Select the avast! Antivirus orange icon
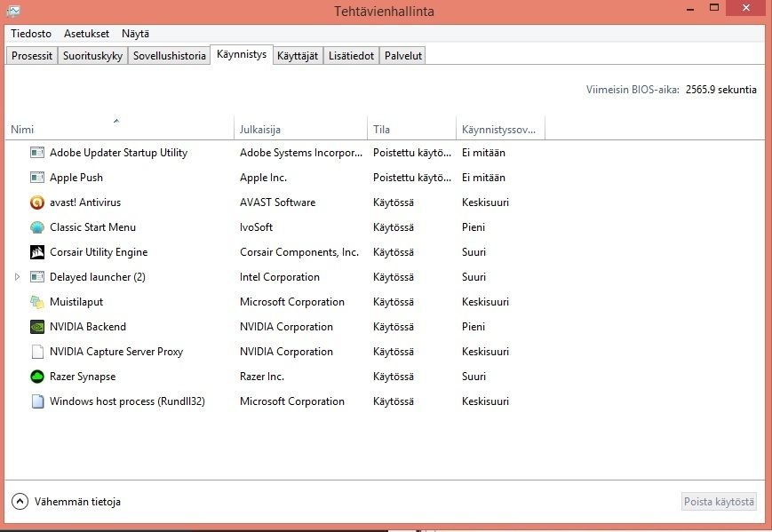 click(37, 202)
